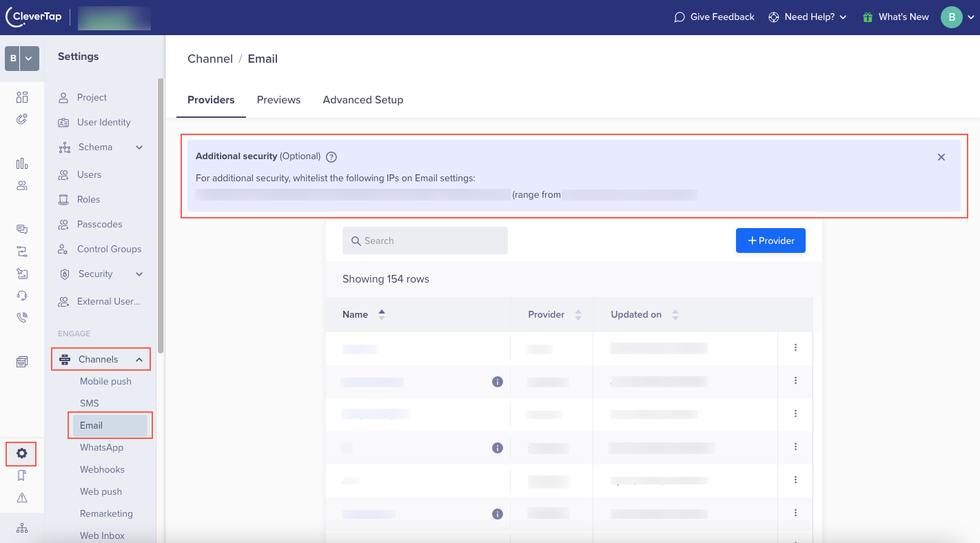Open the user avatar B menu

coord(952,17)
